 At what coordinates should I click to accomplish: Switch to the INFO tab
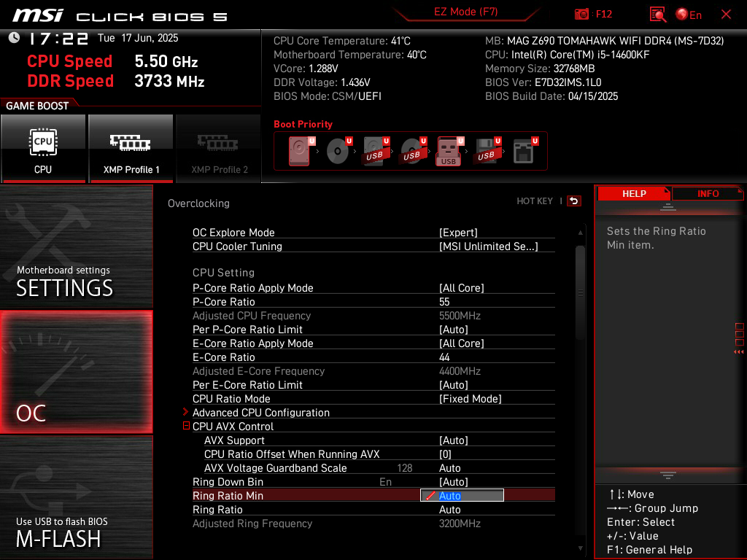pos(708,194)
